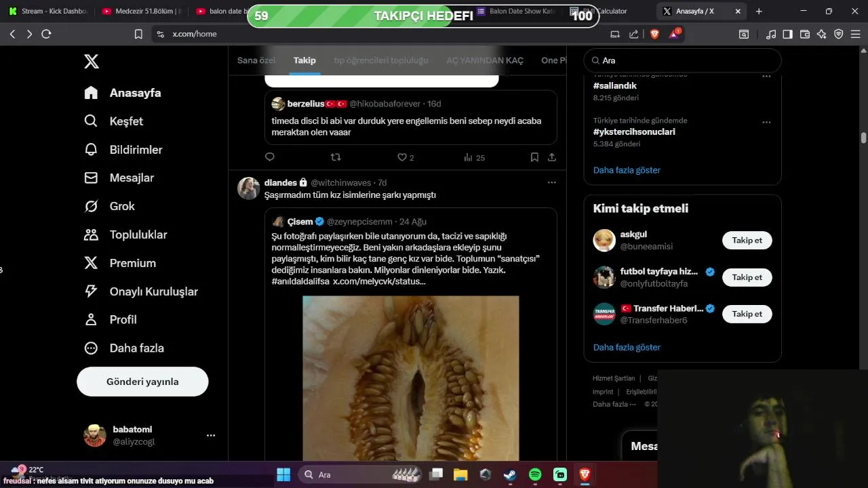Open the Imprint footer link
Screen dimensions: 868x488
(603, 392)
